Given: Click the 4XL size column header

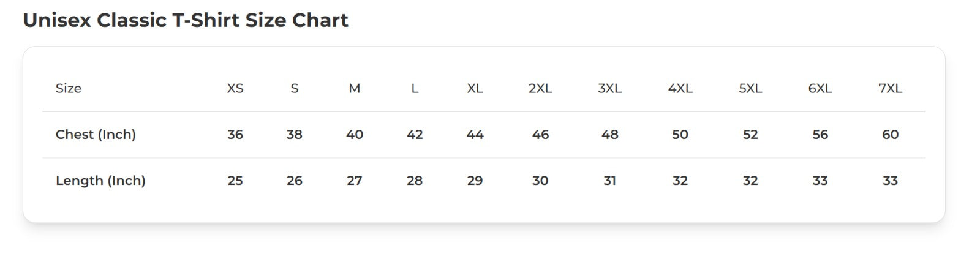Looking at the screenshot, I should pos(680,88).
